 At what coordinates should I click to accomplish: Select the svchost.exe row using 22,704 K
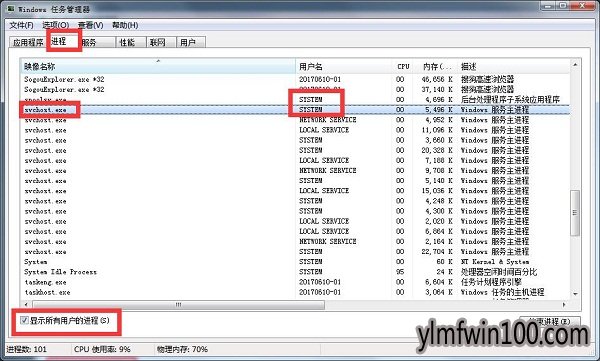coord(295,252)
